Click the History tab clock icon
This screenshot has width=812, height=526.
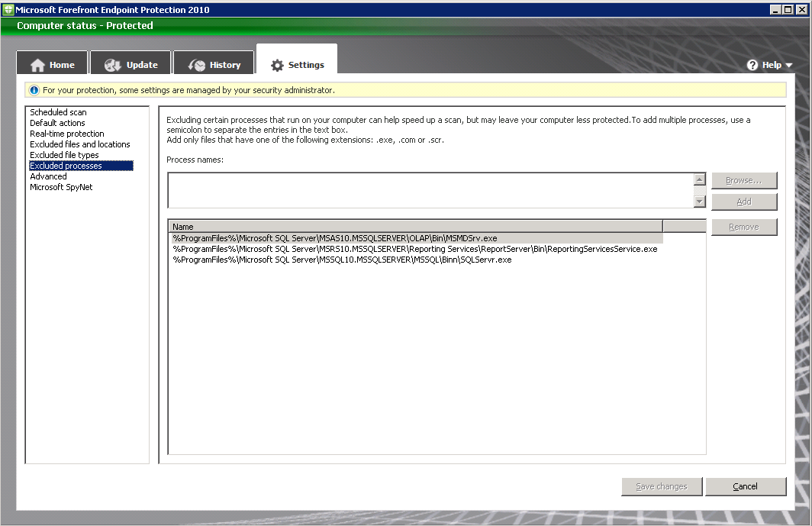click(197, 63)
